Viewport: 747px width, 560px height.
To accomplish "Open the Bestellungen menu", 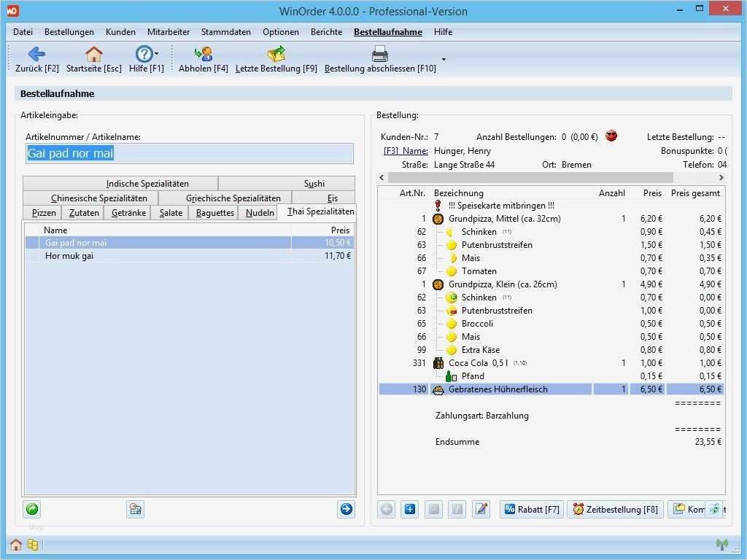I will [69, 32].
